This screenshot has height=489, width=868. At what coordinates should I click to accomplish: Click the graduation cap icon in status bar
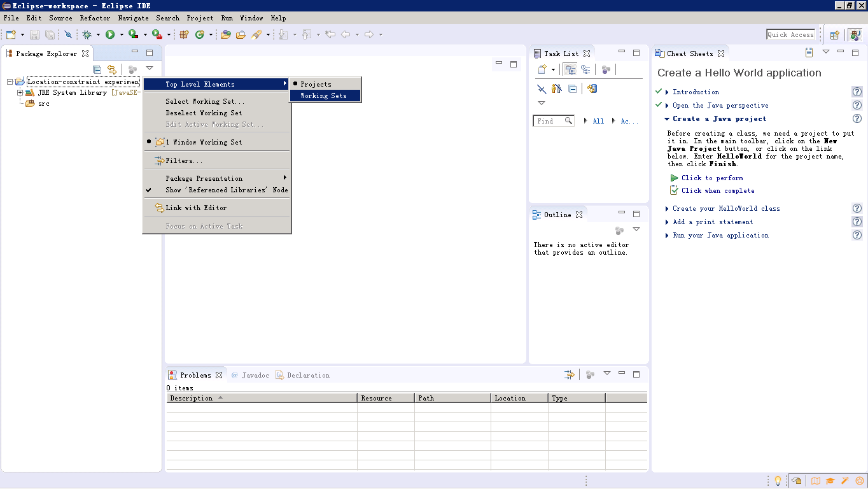(x=830, y=481)
